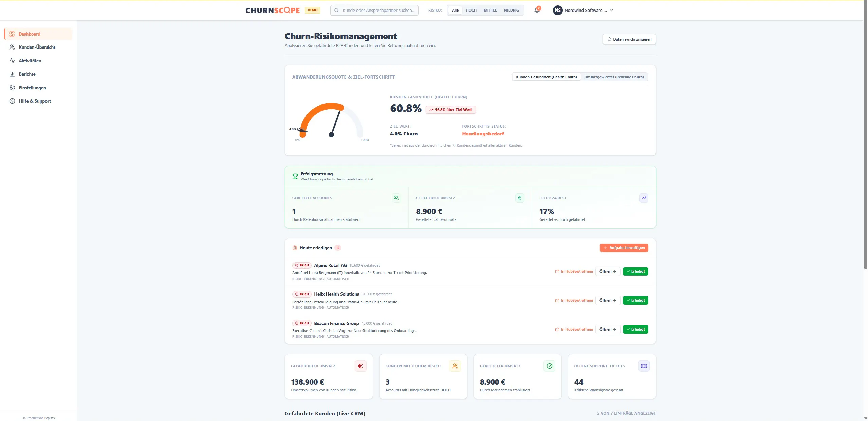Image resolution: width=868 pixels, height=421 pixels.
Task: Click Öffnen for Beacon Finance Group
Action: tap(608, 329)
